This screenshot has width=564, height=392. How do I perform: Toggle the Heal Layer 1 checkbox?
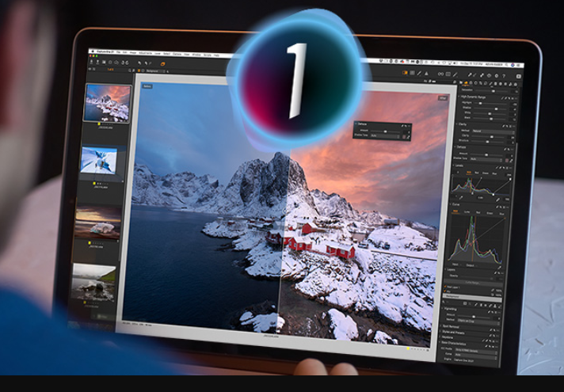445,287
